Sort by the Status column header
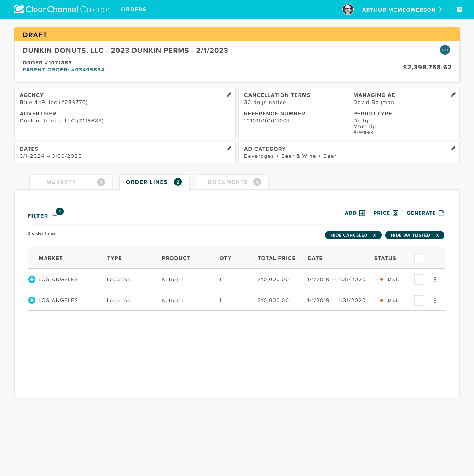Screen dimensions: 474x476 click(385, 258)
